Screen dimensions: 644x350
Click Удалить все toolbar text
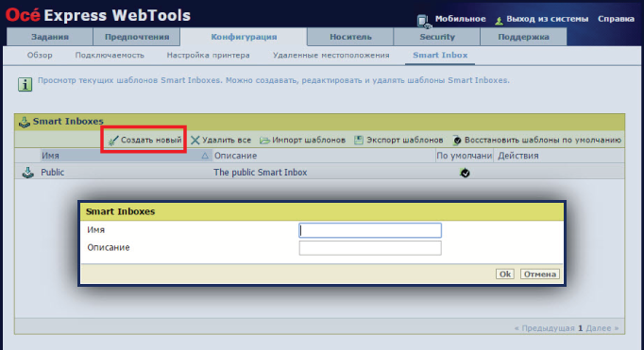(x=227, y=141)
